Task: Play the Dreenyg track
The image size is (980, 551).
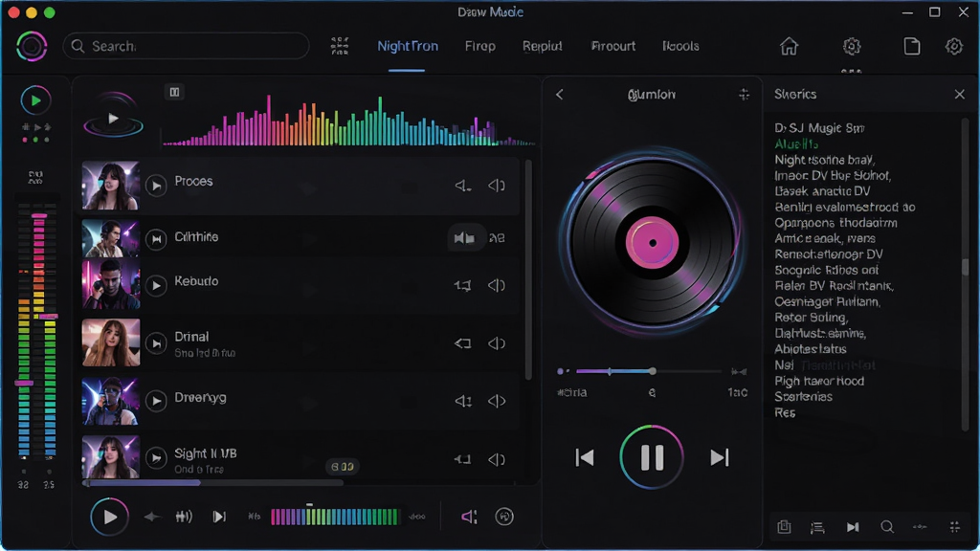Action: coord(156,401)
